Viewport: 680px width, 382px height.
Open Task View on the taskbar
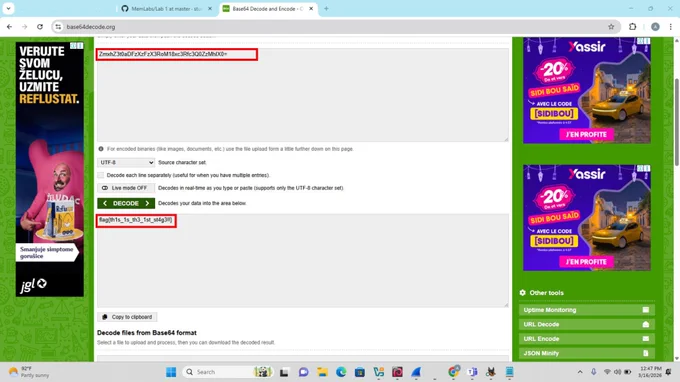[284, 372]
